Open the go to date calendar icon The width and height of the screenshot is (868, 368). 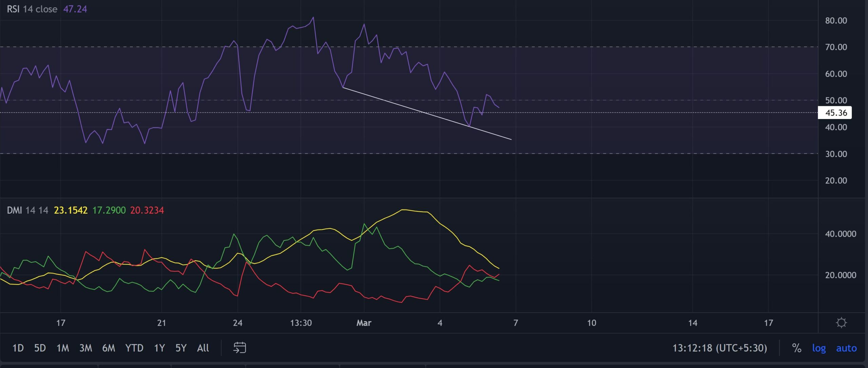point(239,348)
